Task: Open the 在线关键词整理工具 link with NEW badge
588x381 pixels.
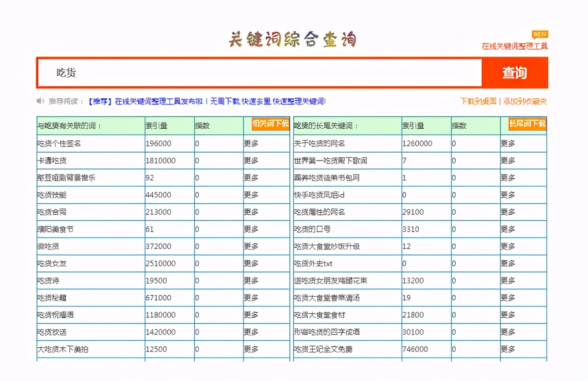Action: [515, 45]
